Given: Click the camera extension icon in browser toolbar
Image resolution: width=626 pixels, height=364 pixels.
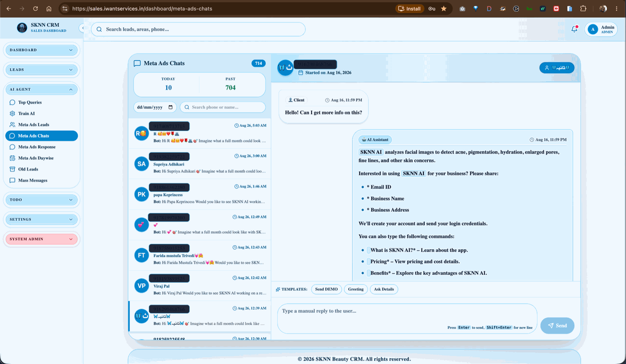Looking at the screenshot, I should tap(462, 8).
